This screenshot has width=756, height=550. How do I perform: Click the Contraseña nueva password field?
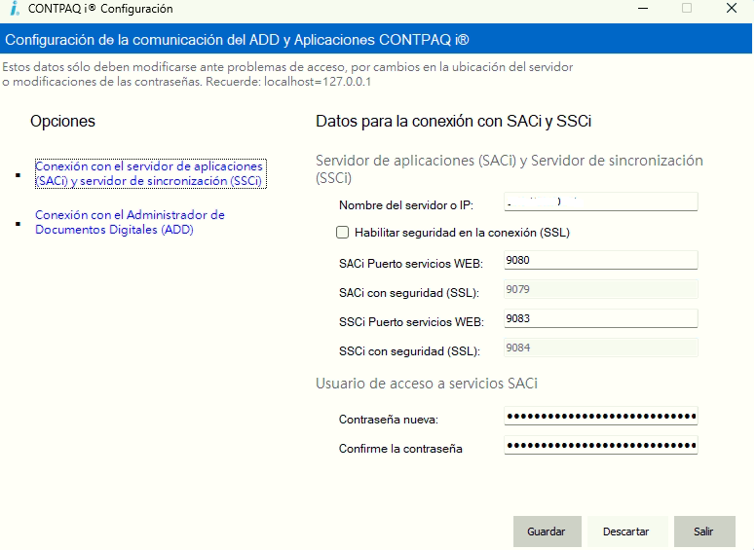[x=600, y=417]
